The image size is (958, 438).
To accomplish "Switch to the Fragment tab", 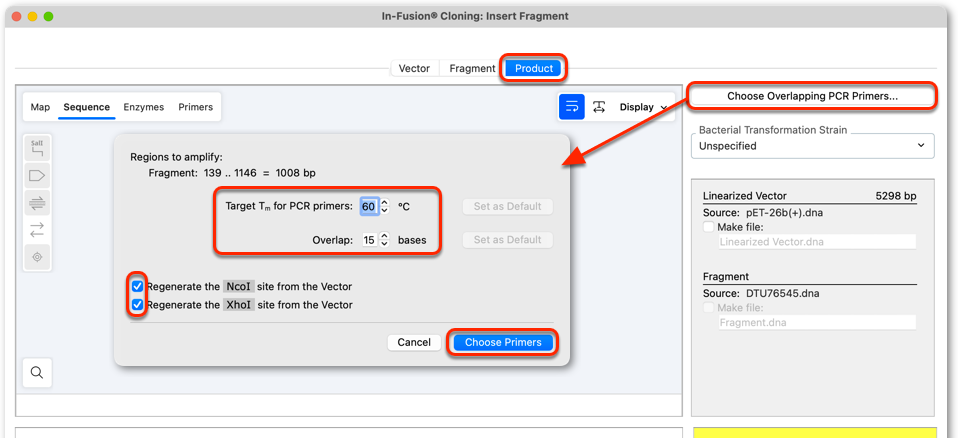I will [x=472, y=68].
